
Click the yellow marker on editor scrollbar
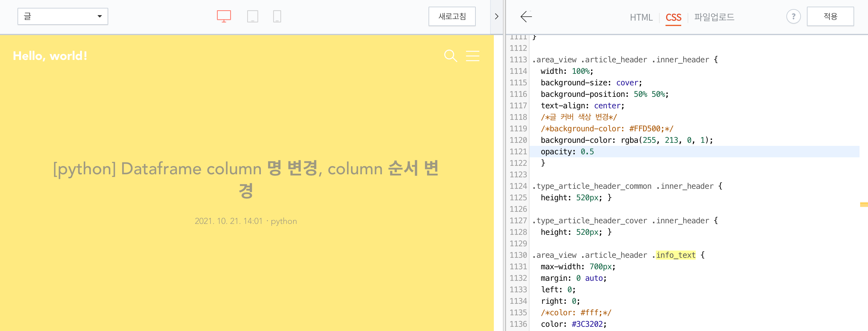[864, 205]
